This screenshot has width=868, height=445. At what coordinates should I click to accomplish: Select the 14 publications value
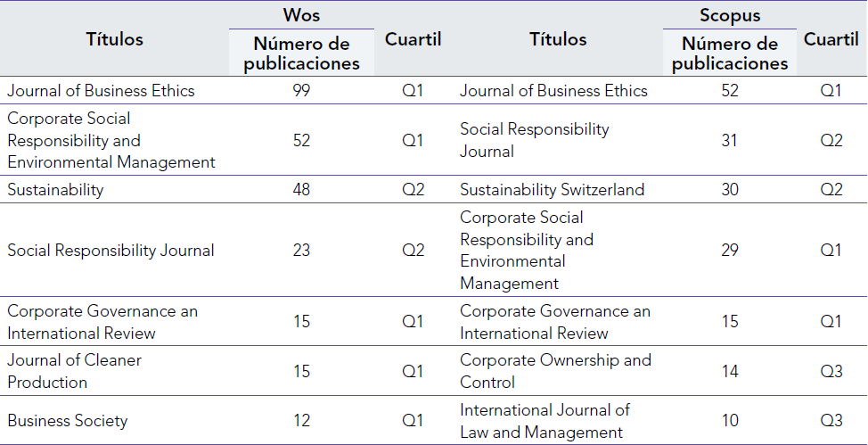(x=730, y=371)
